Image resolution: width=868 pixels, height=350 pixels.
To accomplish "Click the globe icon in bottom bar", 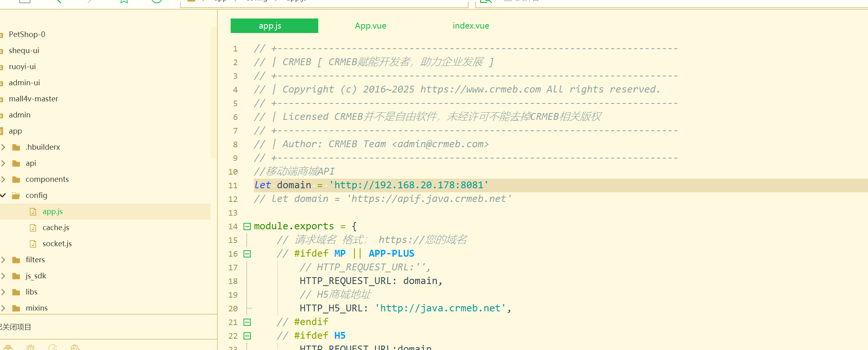I will (75, 347).
